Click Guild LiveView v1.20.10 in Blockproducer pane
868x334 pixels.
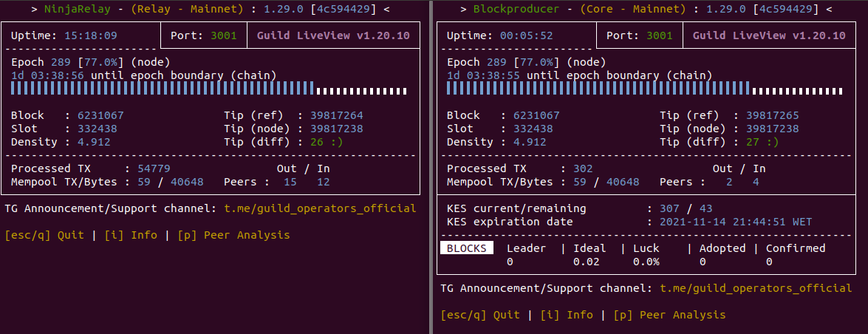[x=769, y=35]
